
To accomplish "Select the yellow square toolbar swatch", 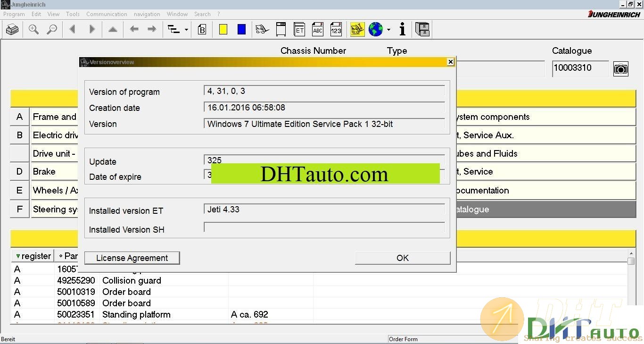I will point(223,29).
